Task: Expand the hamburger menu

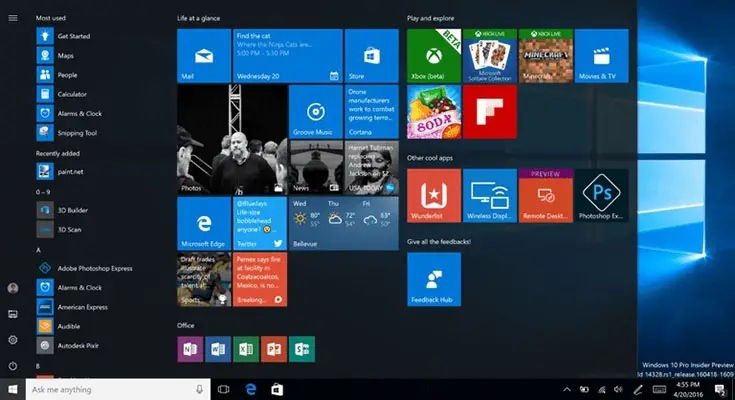Action: (13, 18)
